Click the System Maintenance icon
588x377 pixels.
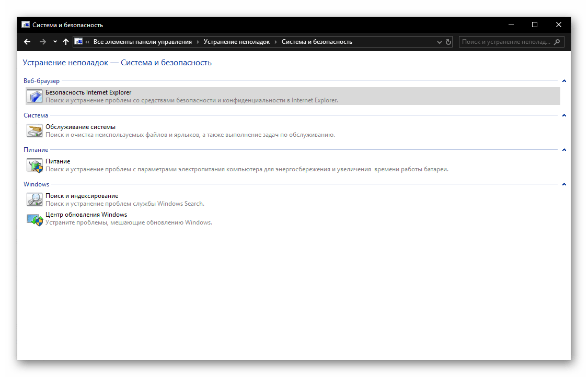click(34, 131)
